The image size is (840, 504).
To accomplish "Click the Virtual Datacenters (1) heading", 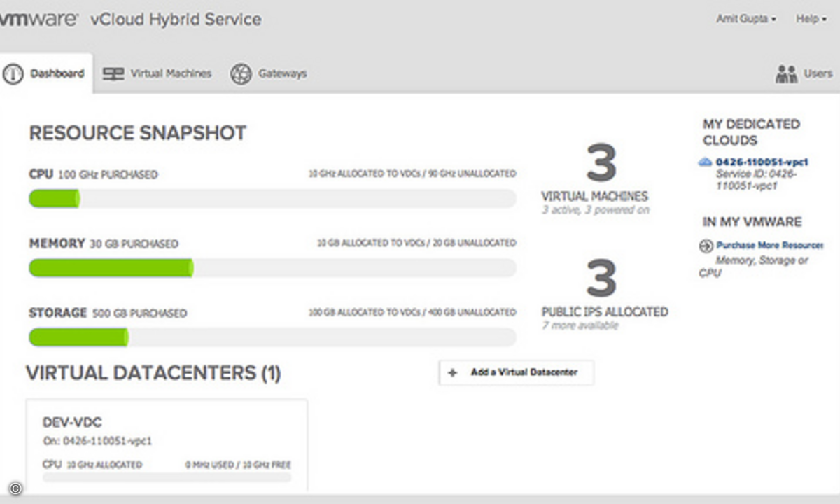I will click(x=153, y=374).
